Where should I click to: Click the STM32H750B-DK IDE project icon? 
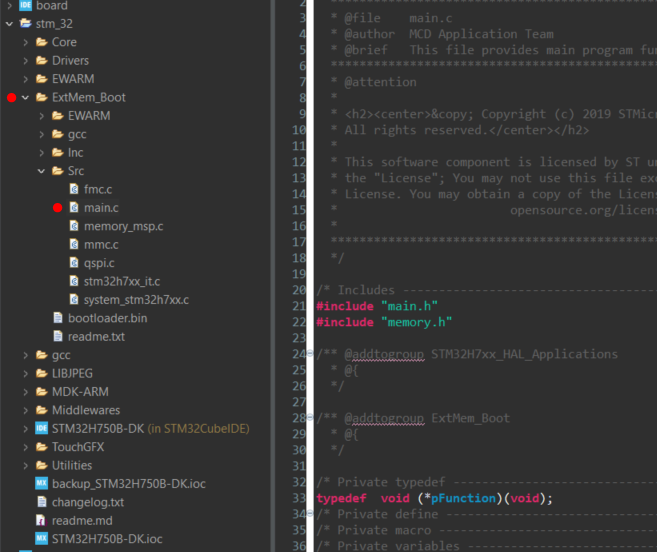41,428
